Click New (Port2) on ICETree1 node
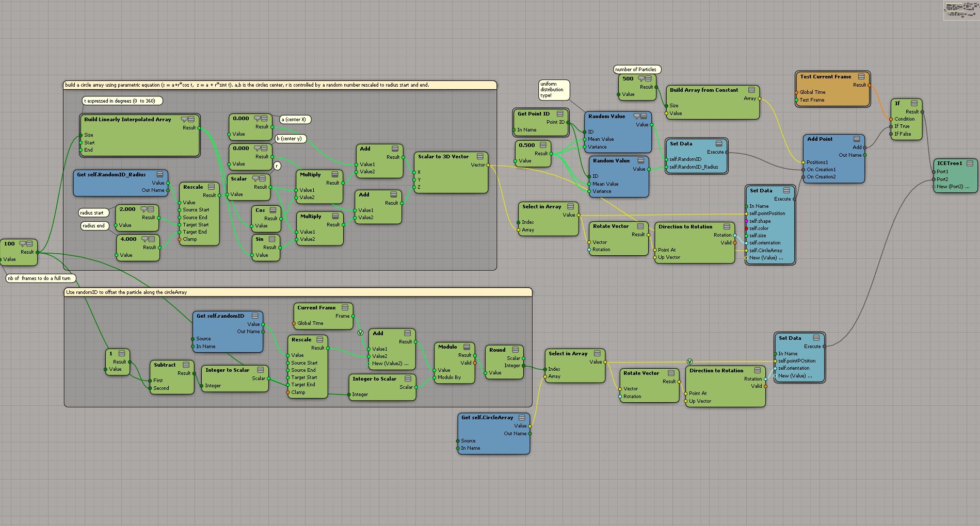This screenshot has width=980, height=526. [953, 187]
